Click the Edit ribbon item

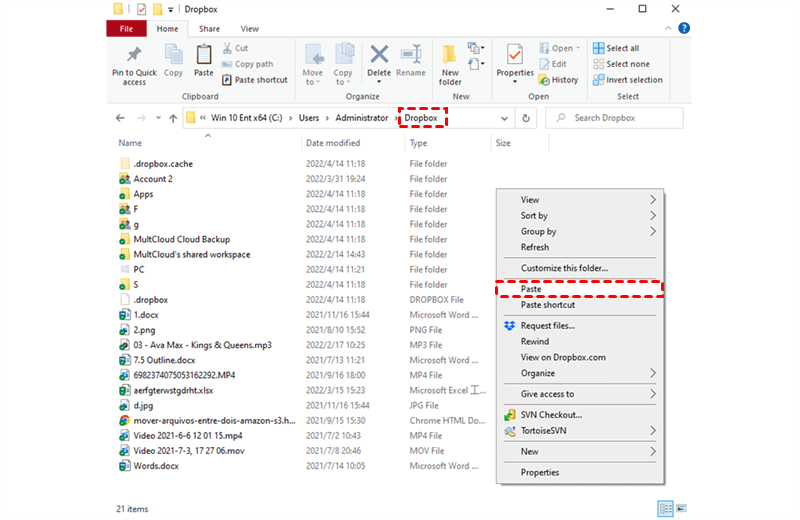click(x=553, y=64)
